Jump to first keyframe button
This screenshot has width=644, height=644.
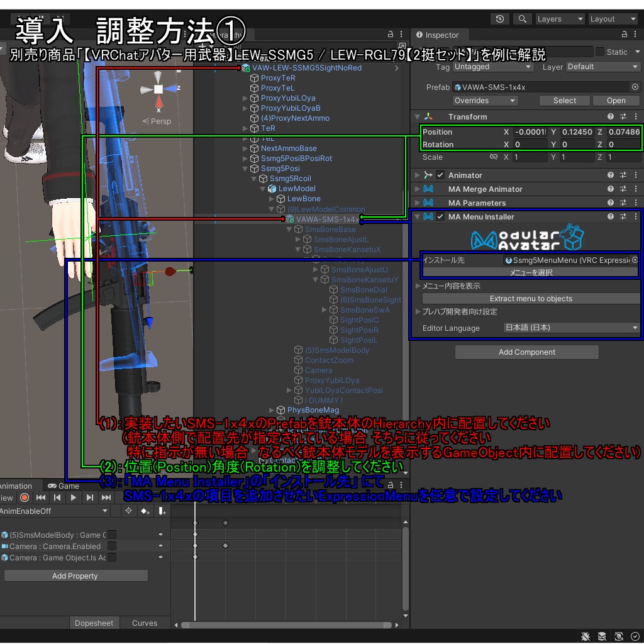tap(41, 498)
